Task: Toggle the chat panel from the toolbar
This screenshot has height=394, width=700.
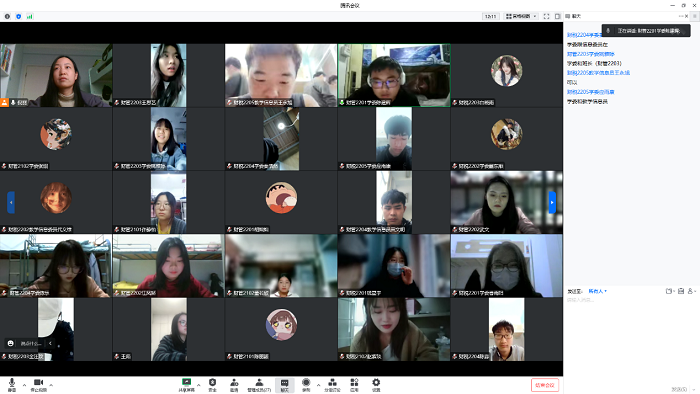Action: click(284, 385)
